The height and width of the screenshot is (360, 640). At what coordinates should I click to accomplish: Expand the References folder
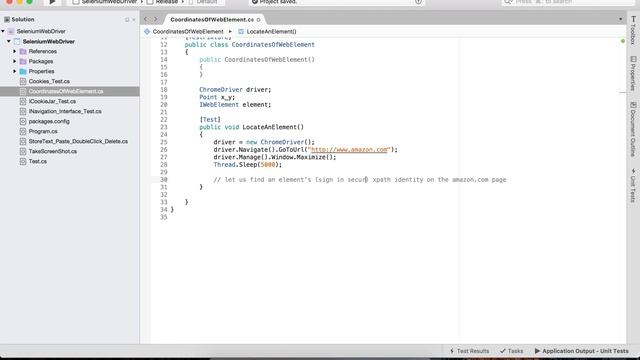(x=15, y=51)
